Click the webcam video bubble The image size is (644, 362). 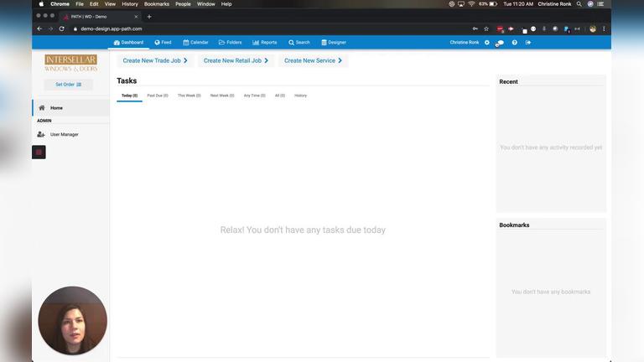pos(73,321)
